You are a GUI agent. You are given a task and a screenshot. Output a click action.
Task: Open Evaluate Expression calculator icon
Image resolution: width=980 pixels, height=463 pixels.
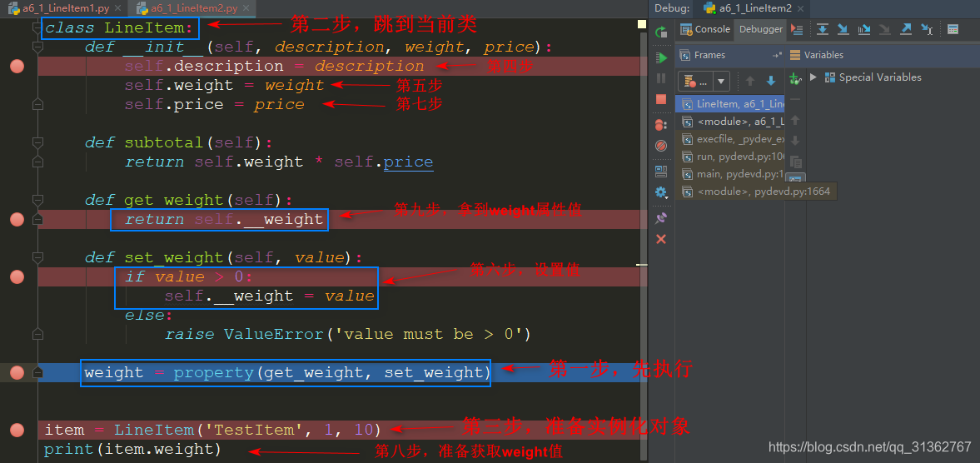tap(953, 29)
